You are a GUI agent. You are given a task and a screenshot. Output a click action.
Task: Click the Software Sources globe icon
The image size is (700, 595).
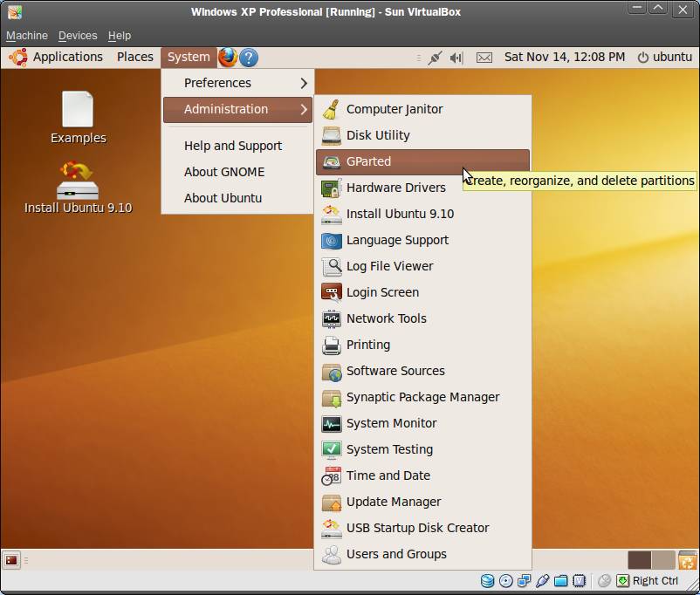coord(331,372)
